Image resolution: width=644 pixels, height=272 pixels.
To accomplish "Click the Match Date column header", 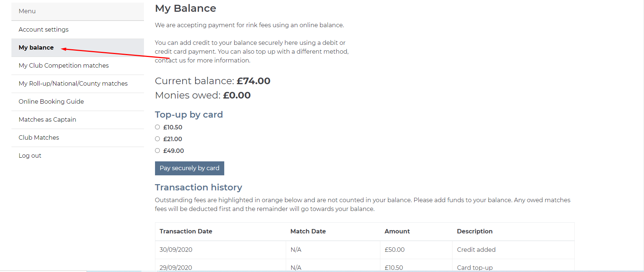I will click(x=308, y=231).
